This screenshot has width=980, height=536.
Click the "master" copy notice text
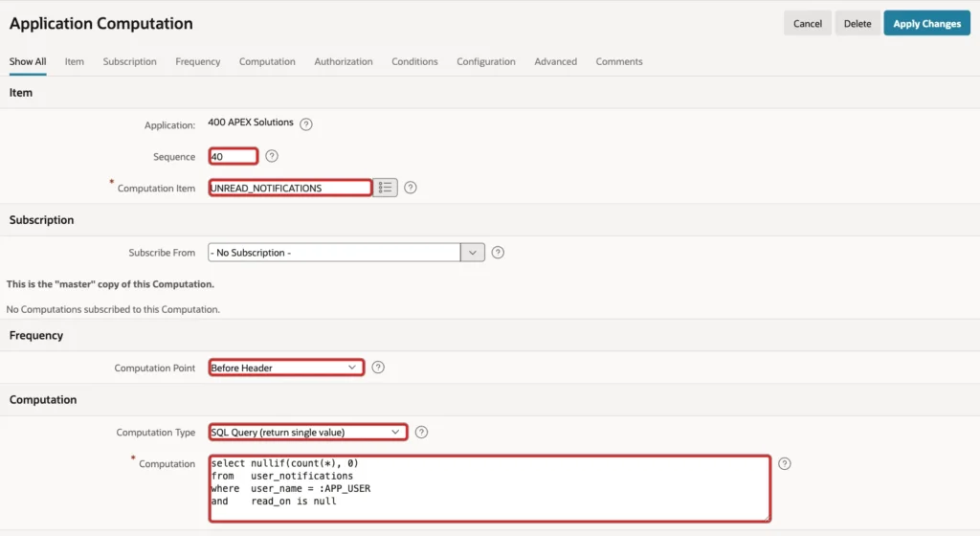pos(110,283)
